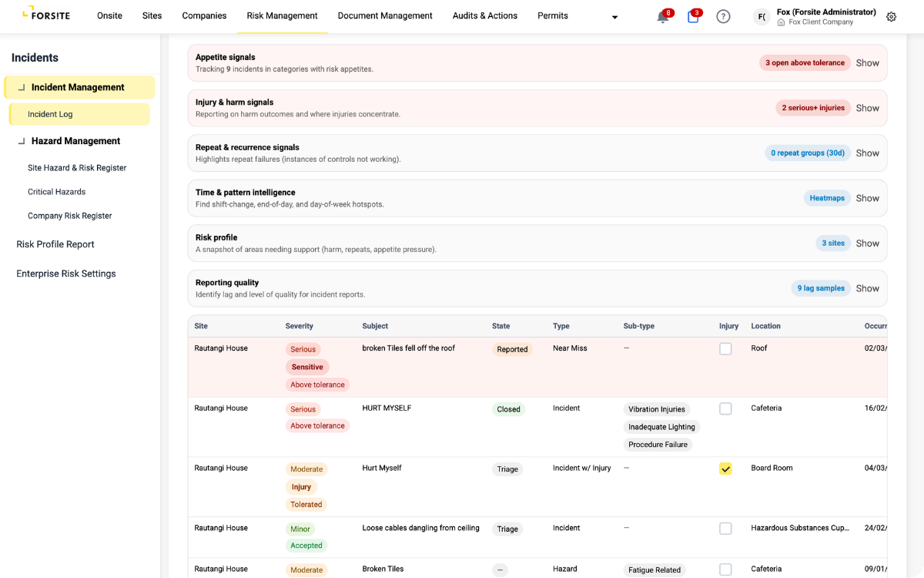Screen dimensions: 924x578
Task: Open the clipboard tasks icon
Action: [693, 16]
